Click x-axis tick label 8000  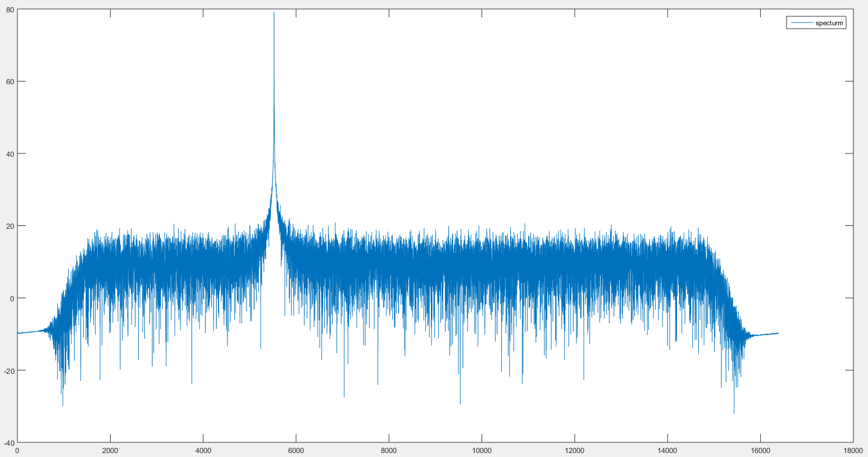(389, 451)
